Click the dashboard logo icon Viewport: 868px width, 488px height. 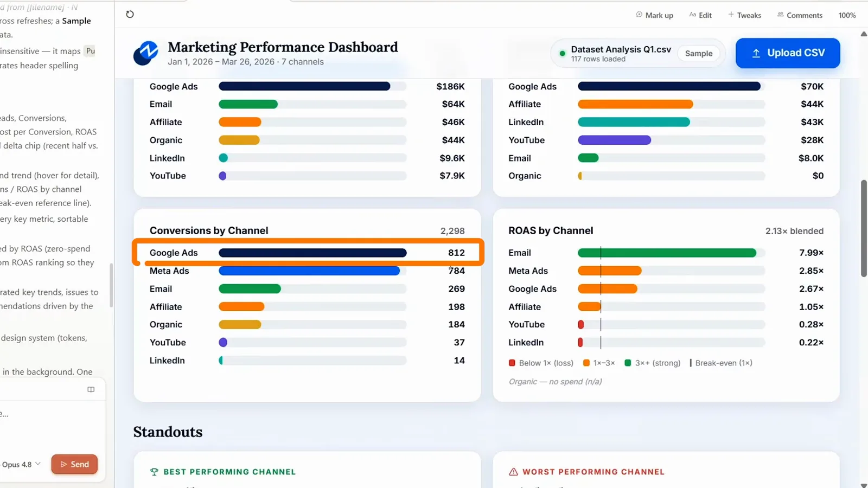point(146,53)
